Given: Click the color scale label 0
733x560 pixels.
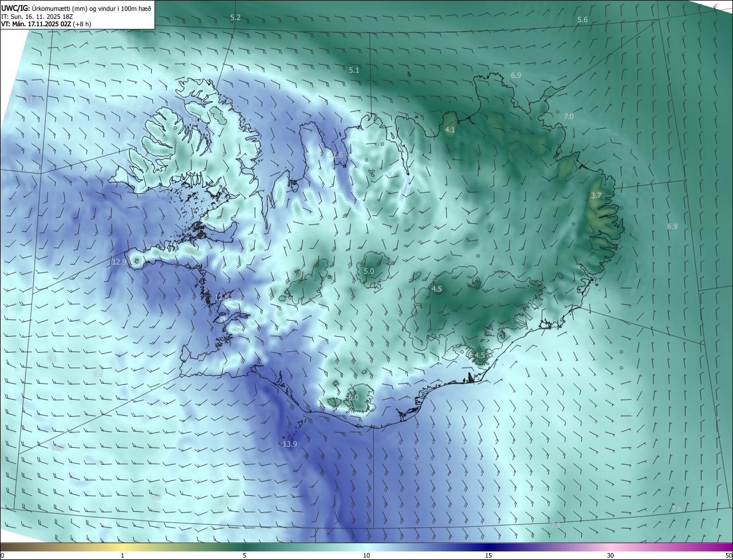Looking at the screenshot, I should [2, 555].
